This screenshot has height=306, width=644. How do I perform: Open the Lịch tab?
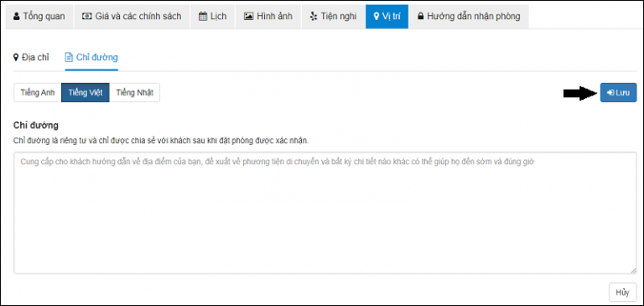(212, 17)
